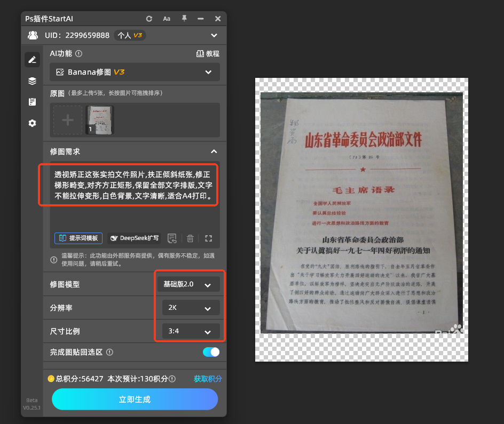Image resolution: width=504 pixels, height=424 pixels.
Task: Collapse the 修图需求 section chevron
Action: pyautogui.click(x=214, y=151)
